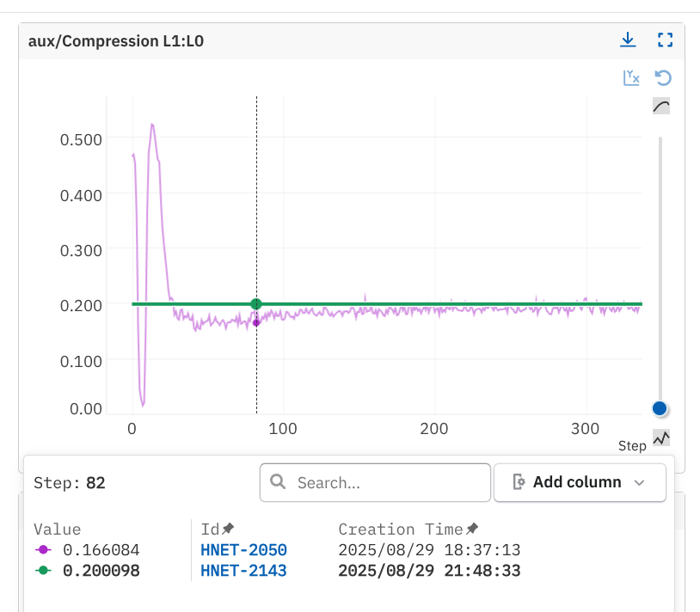
Task: Click the pin icon next to Id
Action: (x=228, y=529)
